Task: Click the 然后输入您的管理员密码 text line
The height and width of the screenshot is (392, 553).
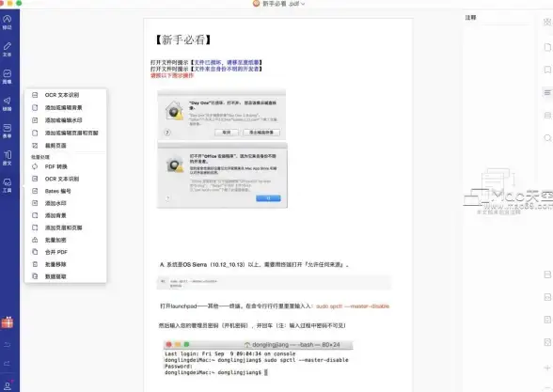Action: (x=252, y=325)
